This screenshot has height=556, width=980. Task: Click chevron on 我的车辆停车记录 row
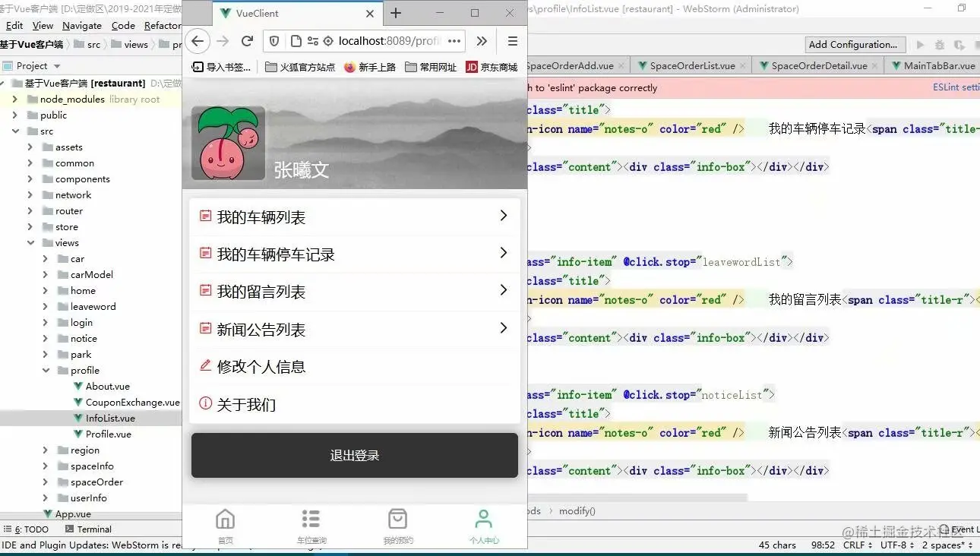503,253
